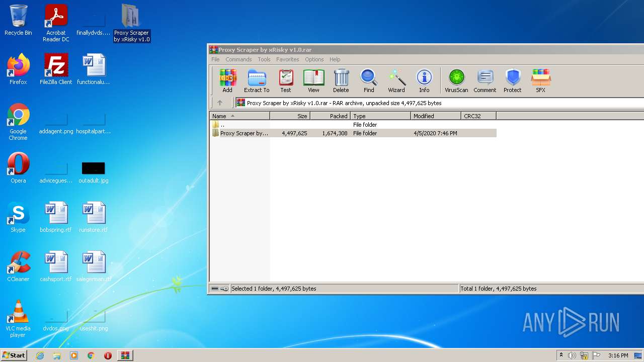The image size is (644, 362).
Task: Open the Help menu
Action: point(335,59)
